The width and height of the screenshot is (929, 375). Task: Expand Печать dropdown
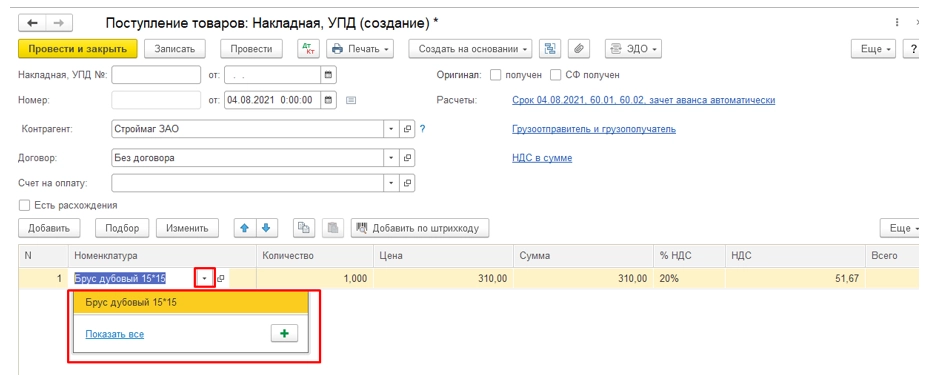(360, 49)
